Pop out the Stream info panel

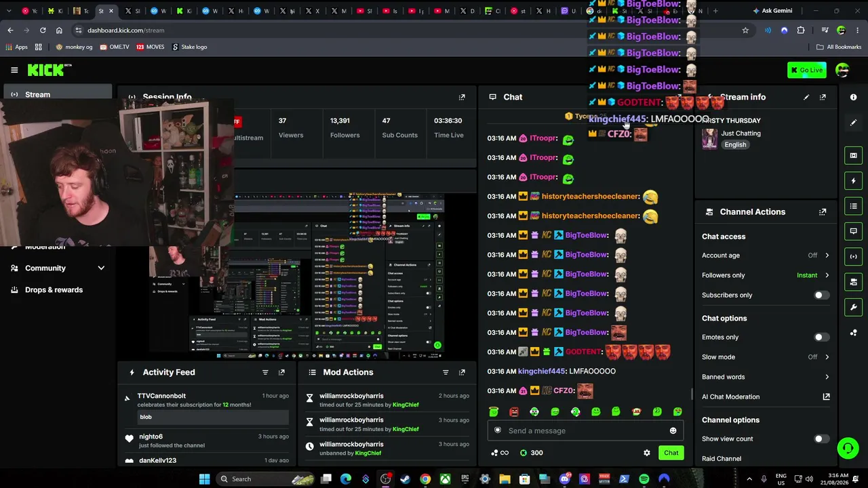pyautogui.click(x=823, y=97)
